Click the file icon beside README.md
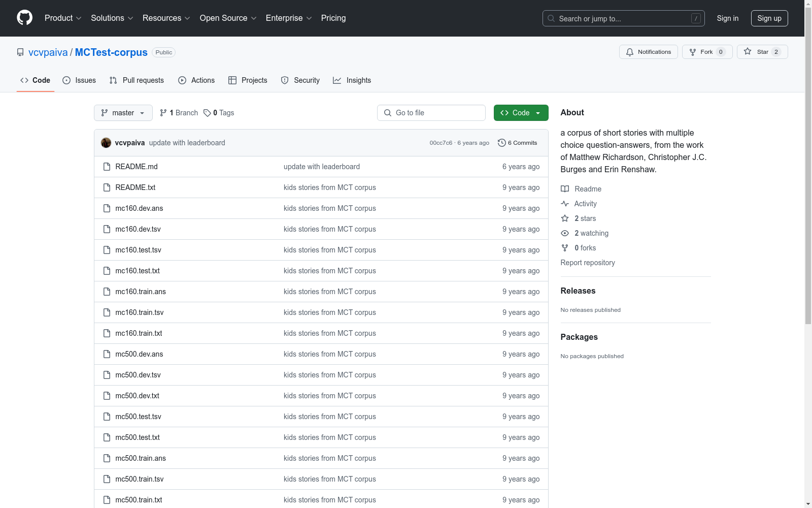Image resolution: width=812 pixels, height=508 pixels. (x=107, y=167)
